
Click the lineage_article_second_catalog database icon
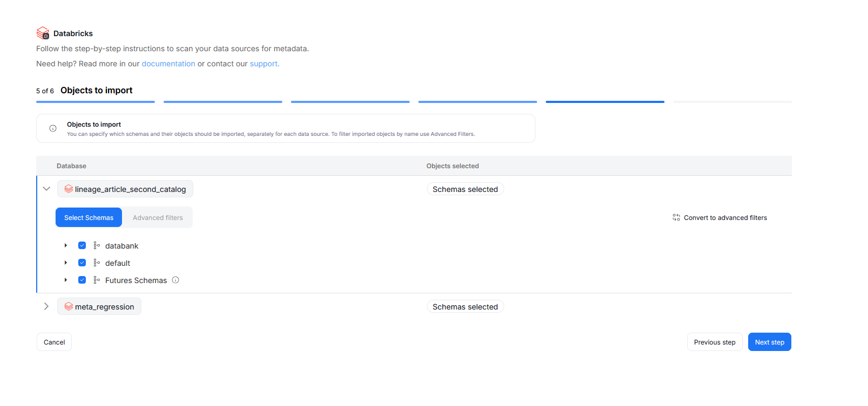[x=69, y=189]
